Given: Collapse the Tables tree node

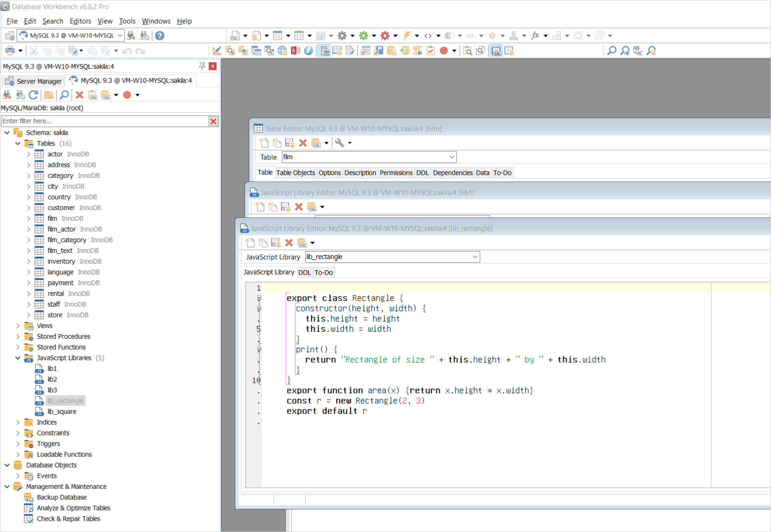Looking at the screenshot, I should point(18,143).
